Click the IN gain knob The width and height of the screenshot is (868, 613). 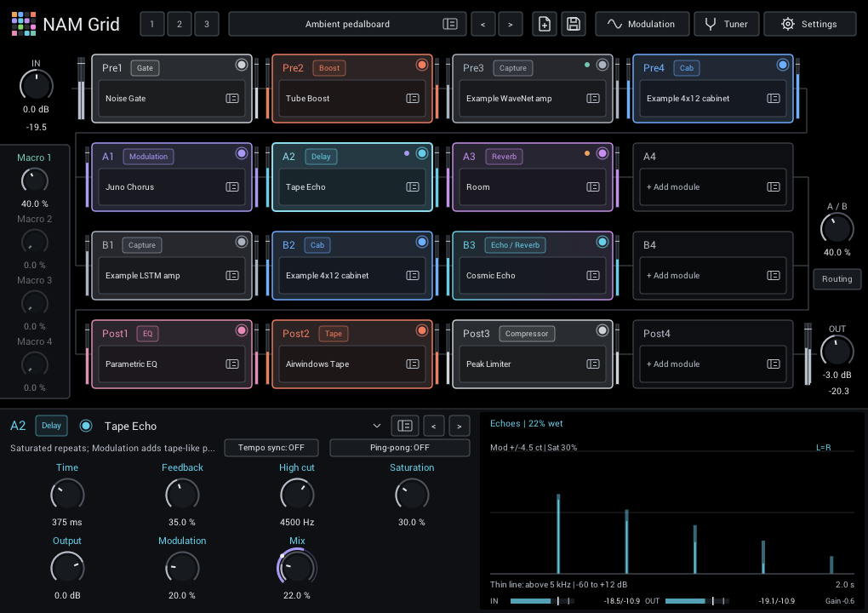36,86
